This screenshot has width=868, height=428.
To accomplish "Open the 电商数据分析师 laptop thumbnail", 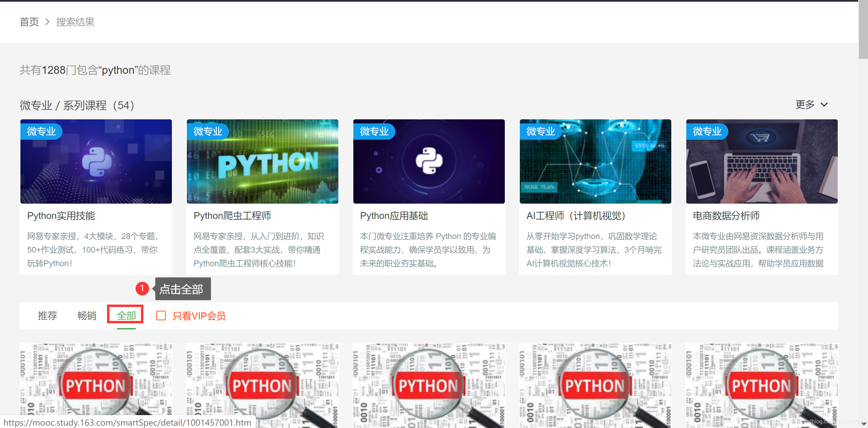I will 762,161.
